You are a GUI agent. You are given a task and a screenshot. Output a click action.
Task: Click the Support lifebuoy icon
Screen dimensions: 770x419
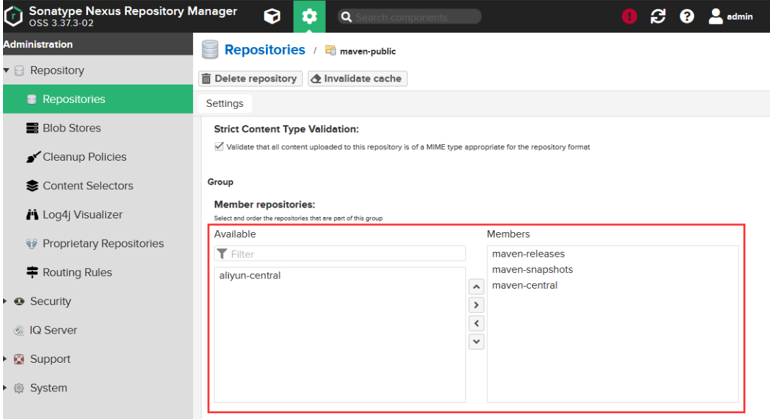(x=19, y=359)
